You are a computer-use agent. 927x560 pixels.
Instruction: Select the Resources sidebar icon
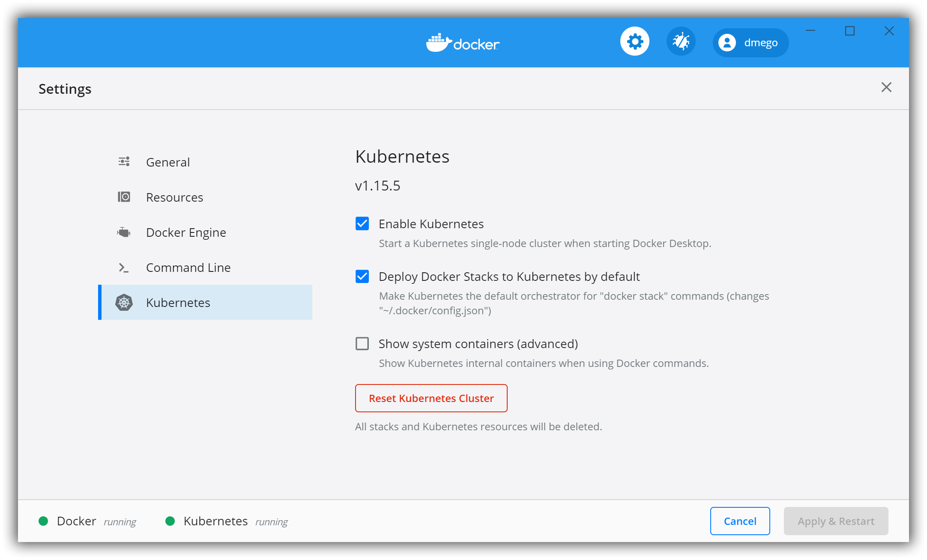(124, 197)
